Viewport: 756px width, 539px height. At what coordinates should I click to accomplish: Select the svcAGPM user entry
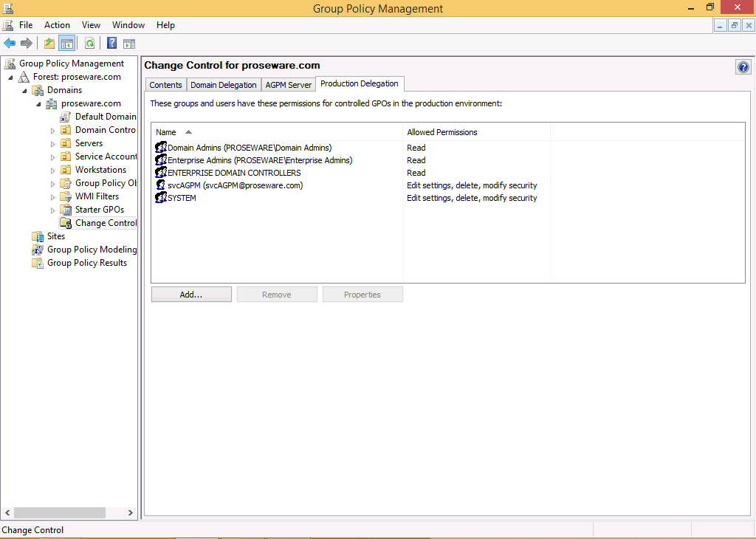[235, 185]
